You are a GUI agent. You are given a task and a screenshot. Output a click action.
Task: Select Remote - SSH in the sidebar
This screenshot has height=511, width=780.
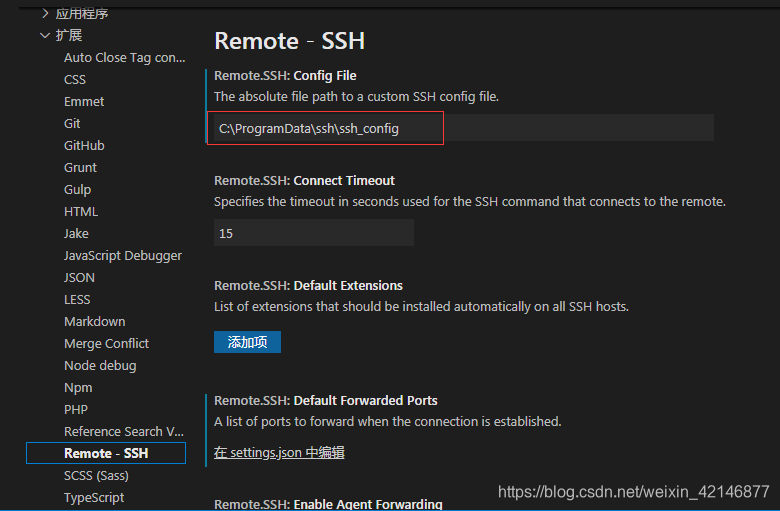106,453
